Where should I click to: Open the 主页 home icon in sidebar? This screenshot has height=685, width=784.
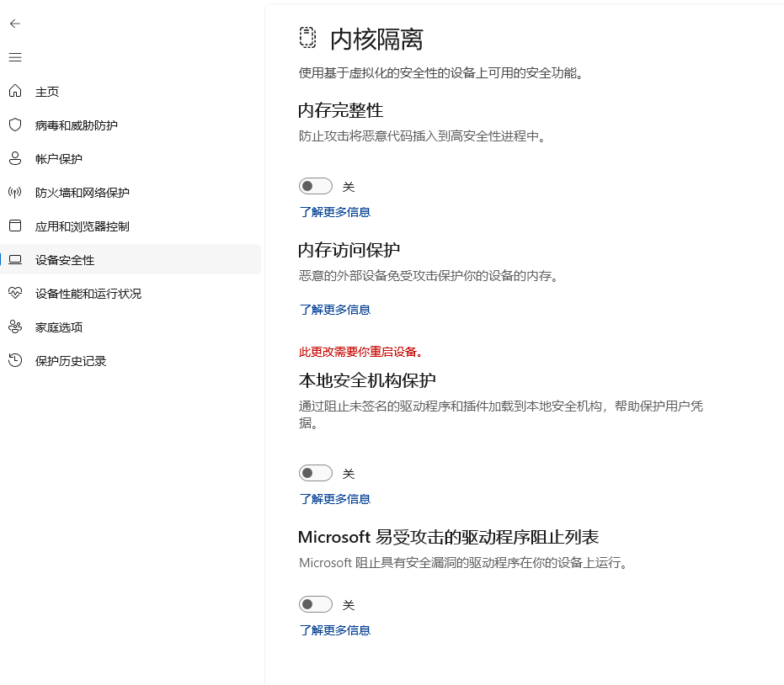47,91
